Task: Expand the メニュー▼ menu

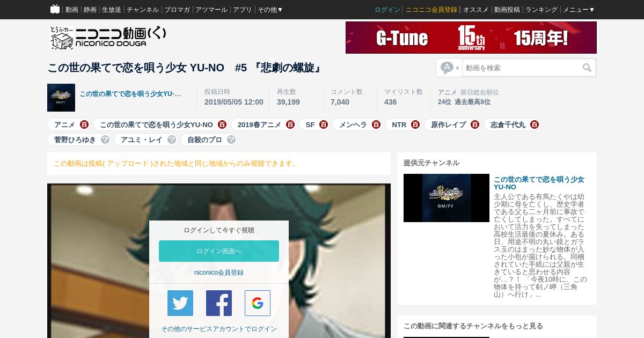Action: pyautogui.click(x=579, y=10)
